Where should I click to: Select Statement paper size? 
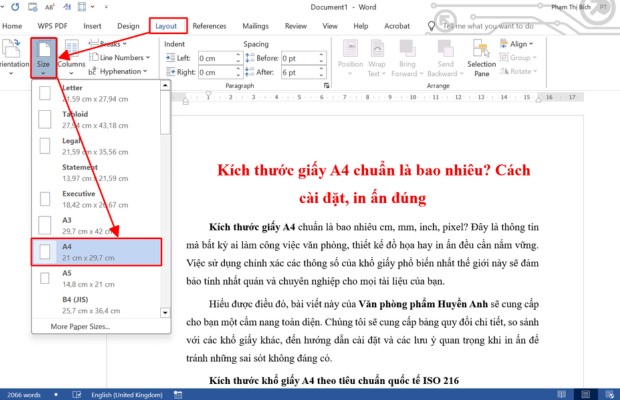(x=96, y=173)
